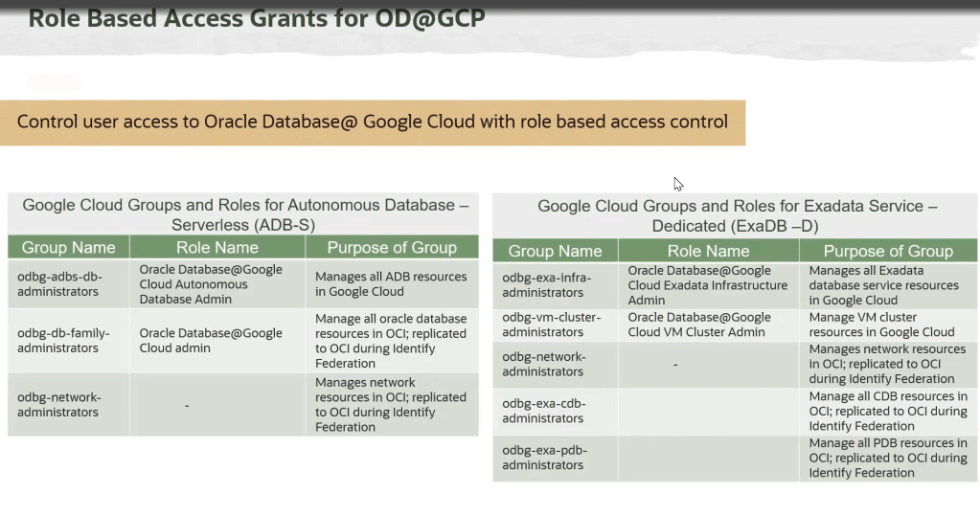Click 'Group Name' header in Exadata table

point(555,251)
